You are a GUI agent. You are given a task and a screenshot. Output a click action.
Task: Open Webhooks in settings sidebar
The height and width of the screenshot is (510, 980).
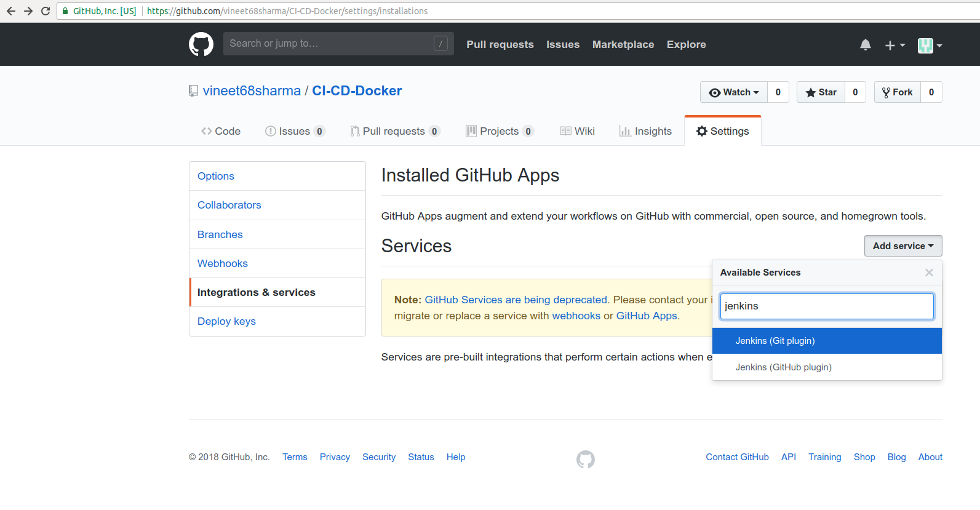[277, 263]
